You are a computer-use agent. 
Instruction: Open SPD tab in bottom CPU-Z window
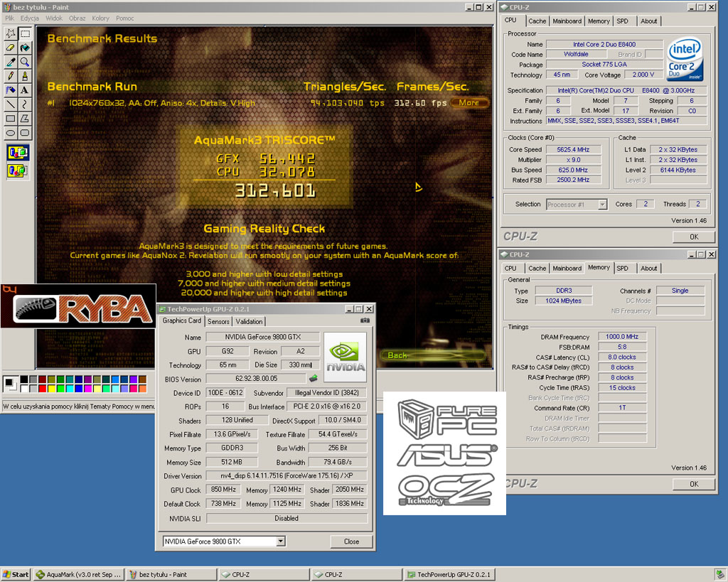click(x=623, y=268)
